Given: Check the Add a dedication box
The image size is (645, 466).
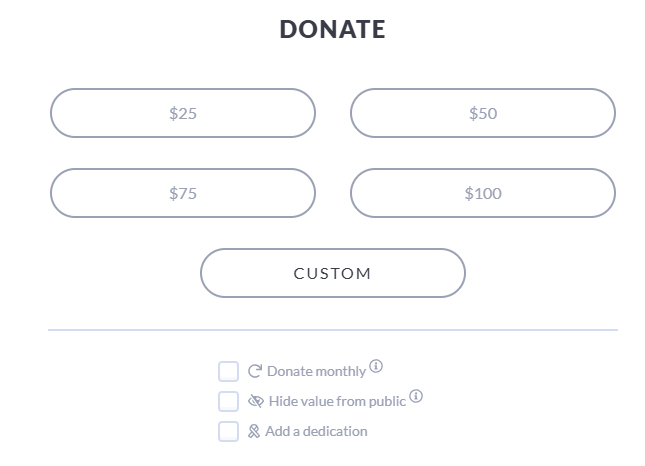Looking at the screenshot, I should [x=228, y=431].
